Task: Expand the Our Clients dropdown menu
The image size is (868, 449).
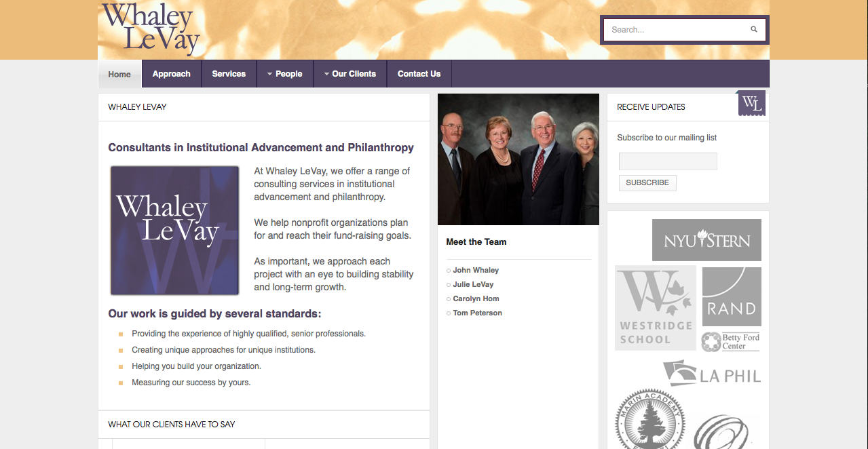Action: click(x=350, y=74)
